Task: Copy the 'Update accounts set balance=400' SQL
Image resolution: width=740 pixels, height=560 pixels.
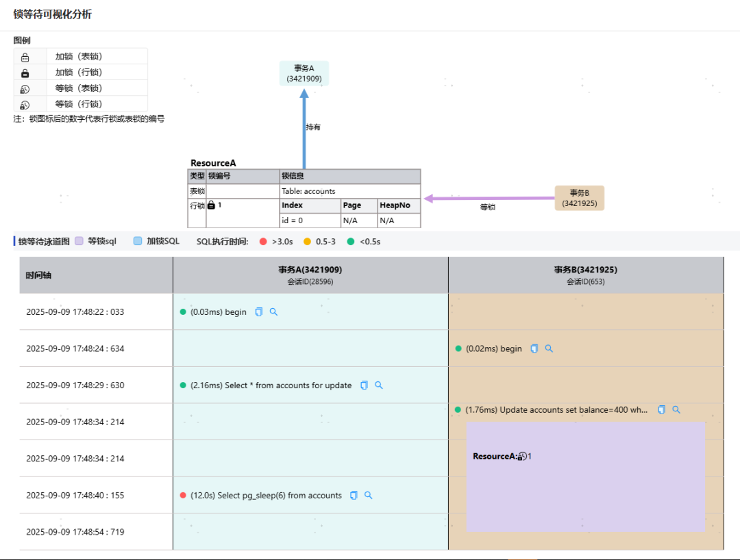Action: click(x=662, y=409)
